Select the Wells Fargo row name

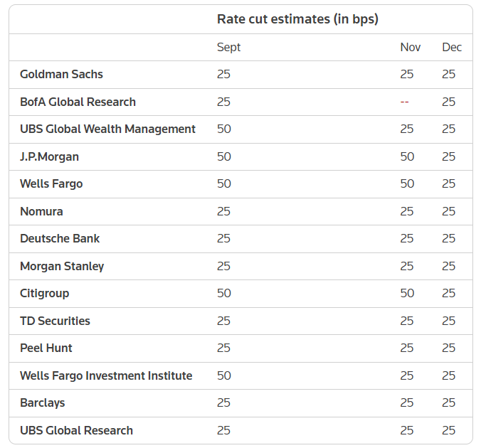pyautogui.click(x=51, y=184)
